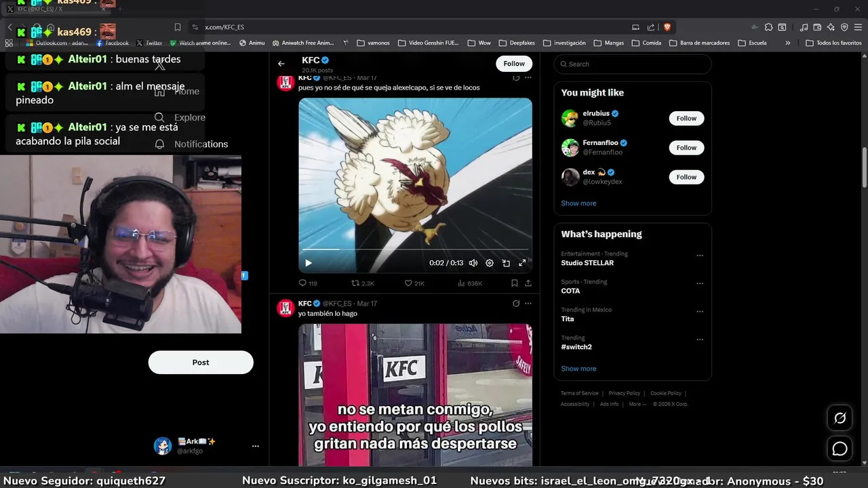Viewport: 868px width, 488px height.
Task: Like the tweet with 21K likes
Action: (414, 283)
